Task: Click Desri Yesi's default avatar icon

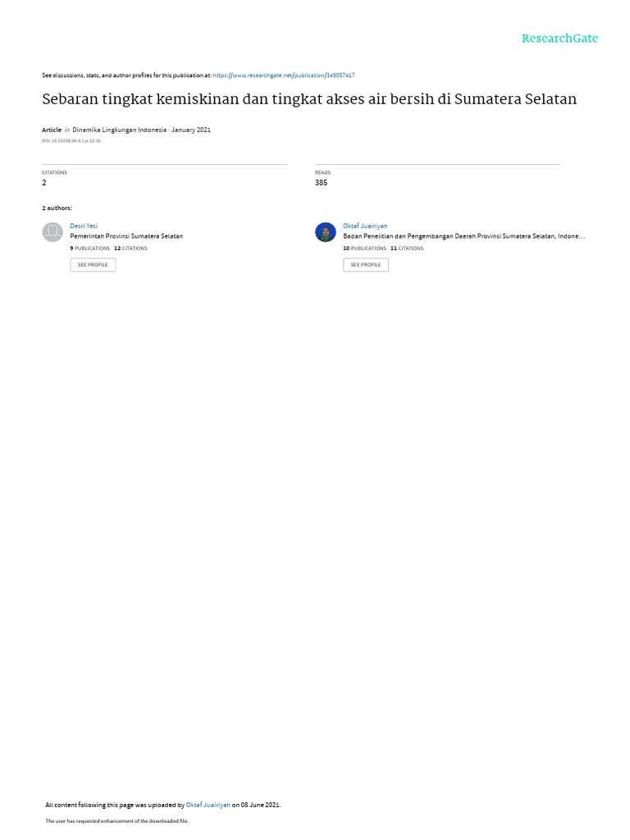Action: [52, 232]
